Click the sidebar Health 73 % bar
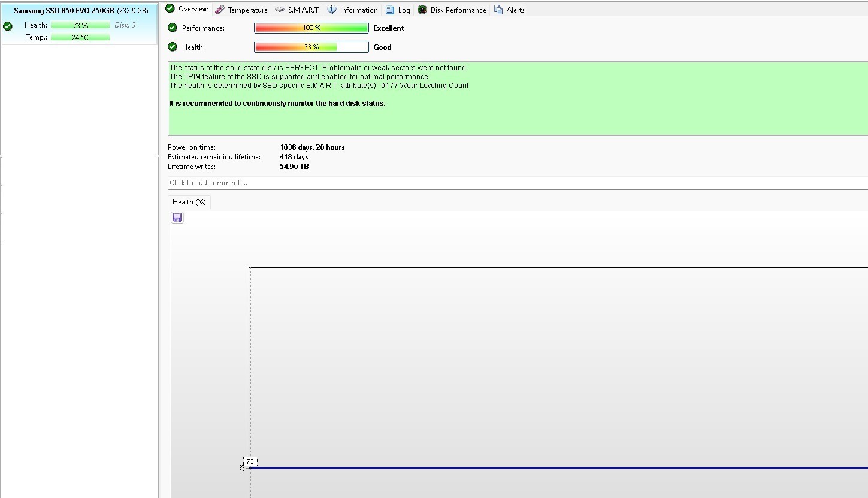 80,25
